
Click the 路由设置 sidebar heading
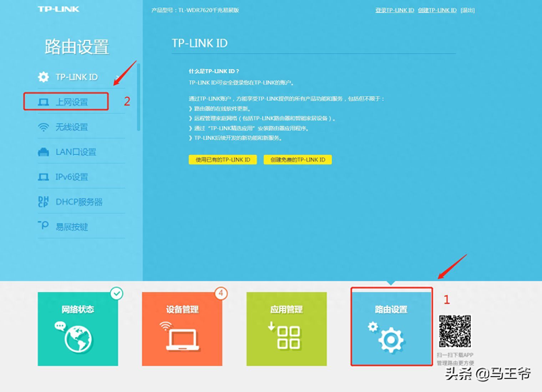77,47
